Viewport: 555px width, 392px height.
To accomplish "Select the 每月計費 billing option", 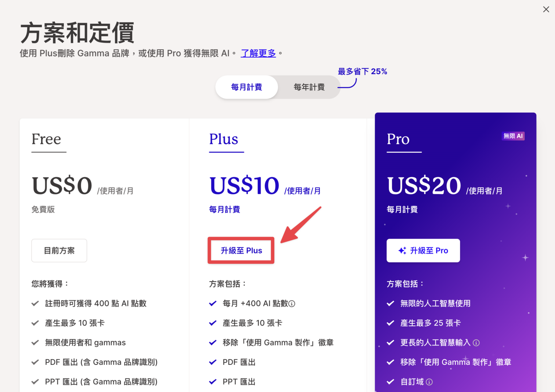I will tap(246, 87).
